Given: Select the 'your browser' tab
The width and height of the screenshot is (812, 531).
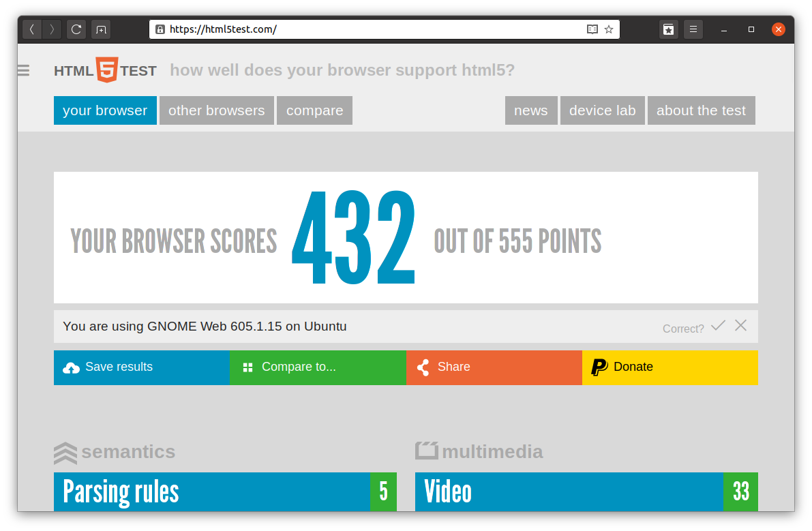Looking at the screenshot, I should pyautogui.click(x=105, y=110).
